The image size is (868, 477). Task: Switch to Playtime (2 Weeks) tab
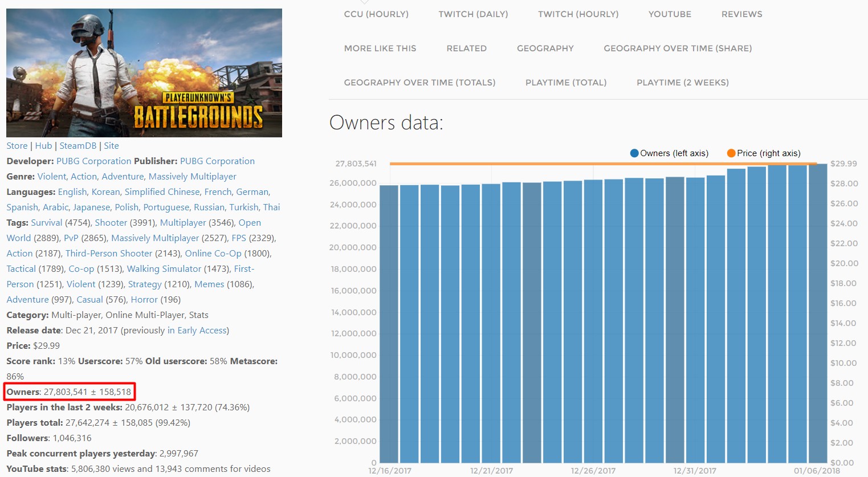coord(683,83)
